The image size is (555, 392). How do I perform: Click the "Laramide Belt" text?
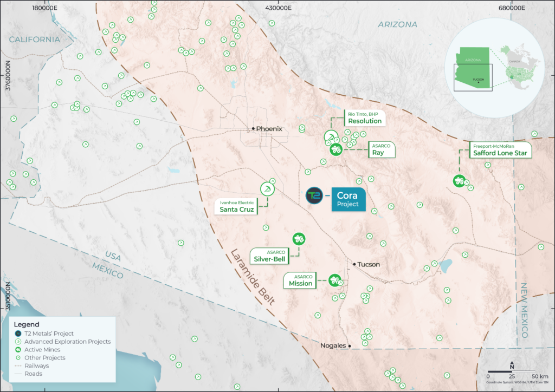pos(253,277)
